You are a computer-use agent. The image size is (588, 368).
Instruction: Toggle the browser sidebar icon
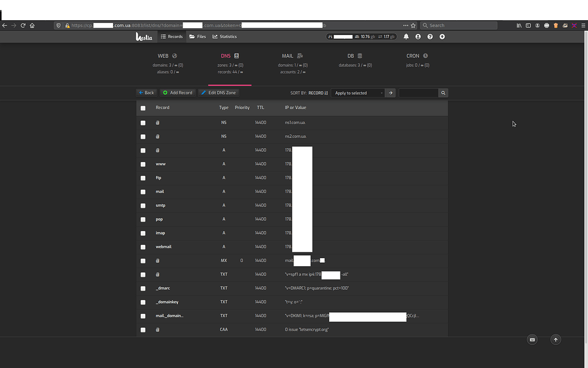[528, 25]
